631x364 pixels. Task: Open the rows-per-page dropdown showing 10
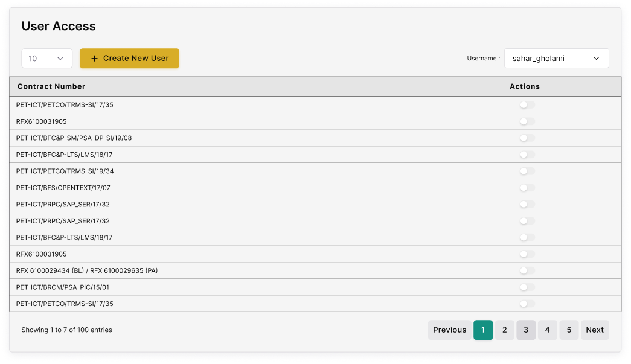click(47, 59)
